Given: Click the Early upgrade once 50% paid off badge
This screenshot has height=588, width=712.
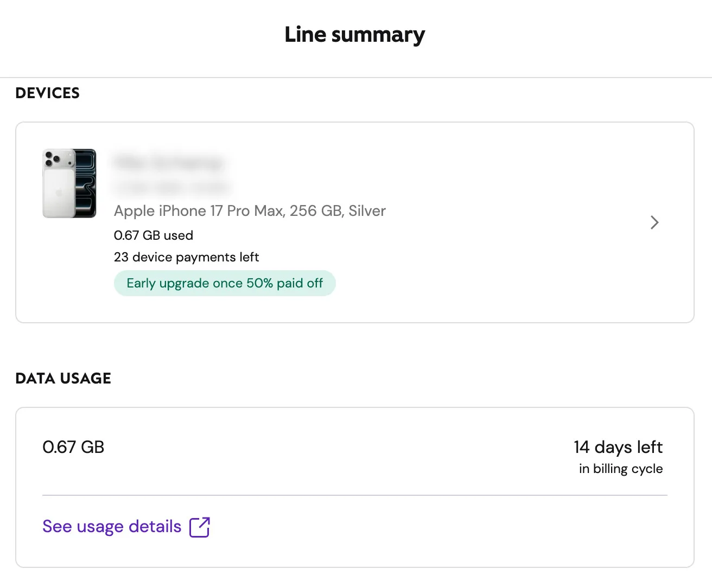Looking at the screenshot, I should [225, 283].
